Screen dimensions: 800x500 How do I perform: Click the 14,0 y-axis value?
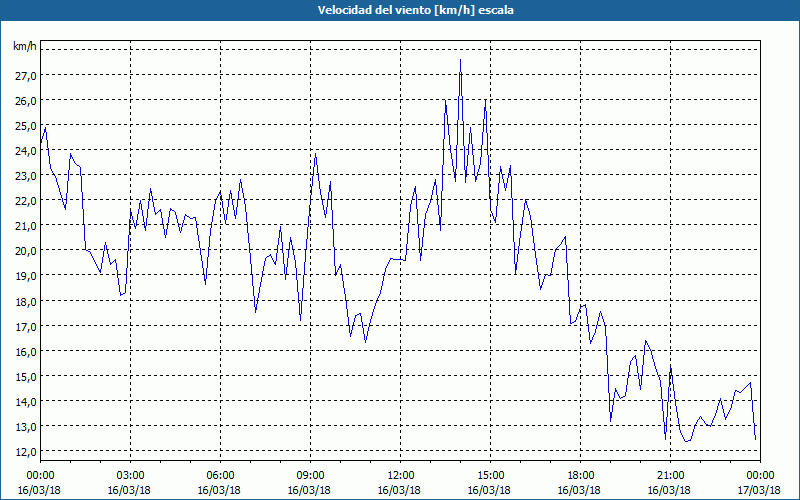[26, 401]
